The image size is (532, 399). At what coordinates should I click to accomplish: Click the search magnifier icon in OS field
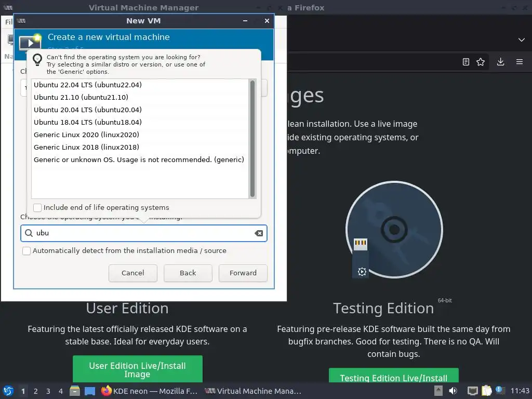point(29,233)
